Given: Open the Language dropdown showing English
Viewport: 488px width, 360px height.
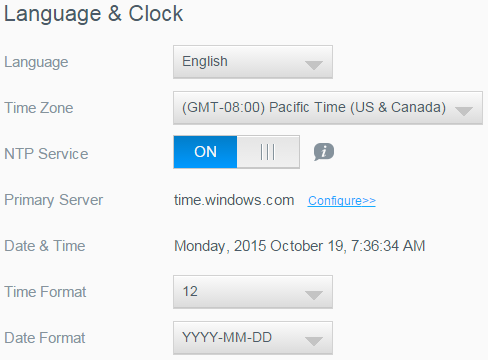Looking at the screenshot, I should pos(253,62).
